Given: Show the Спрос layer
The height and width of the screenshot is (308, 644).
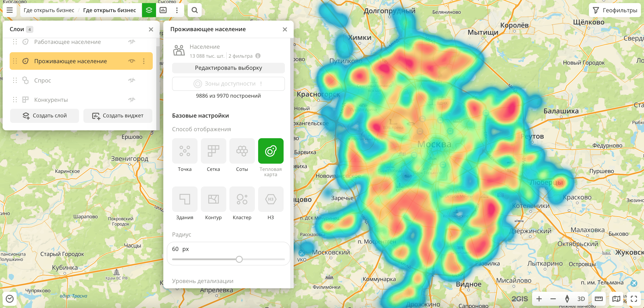Looking at the screenshot, I should click(x=131, y=80).
